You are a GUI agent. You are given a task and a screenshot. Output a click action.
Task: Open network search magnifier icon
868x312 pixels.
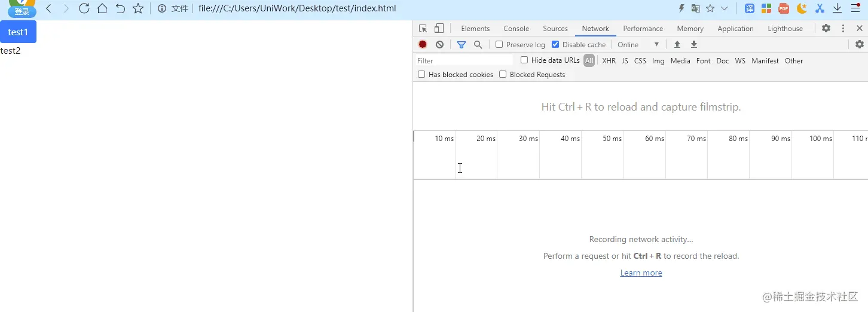[x=478, y=44]
